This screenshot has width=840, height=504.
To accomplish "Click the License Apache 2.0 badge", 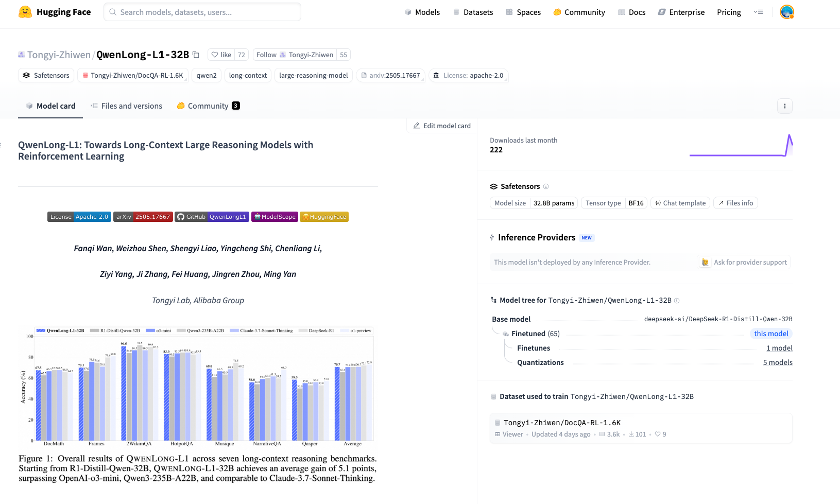I will point(79,217).
